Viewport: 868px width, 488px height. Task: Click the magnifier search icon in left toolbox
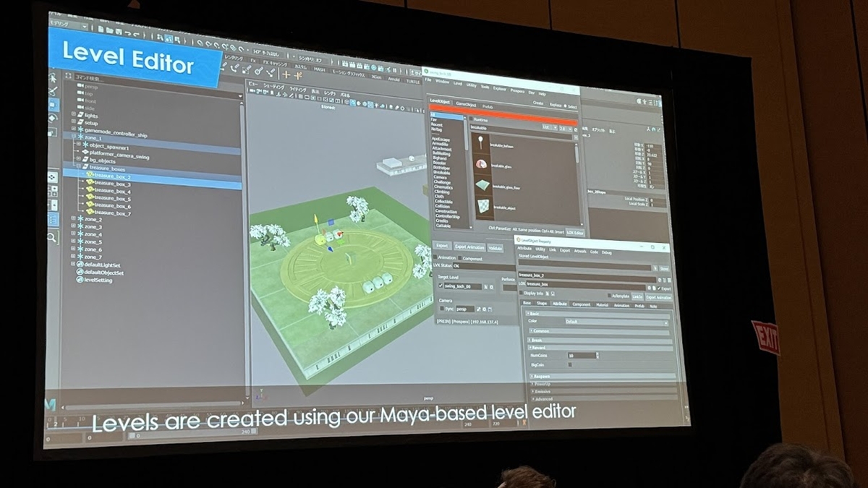53,237
